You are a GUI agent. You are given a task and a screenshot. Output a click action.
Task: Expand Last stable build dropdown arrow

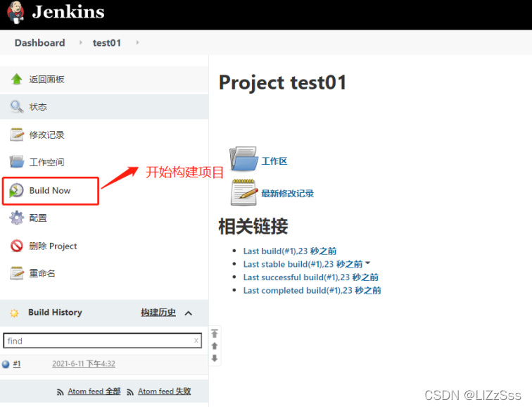(x=368, y=263)
